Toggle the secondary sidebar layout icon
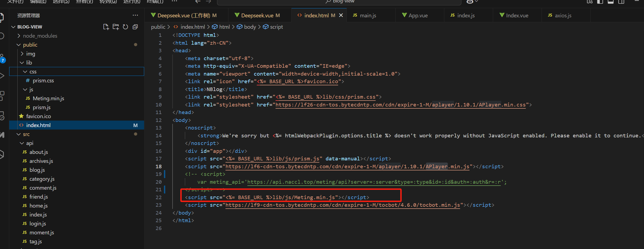This screenshot has height=249, width=644. coord(621,2)
